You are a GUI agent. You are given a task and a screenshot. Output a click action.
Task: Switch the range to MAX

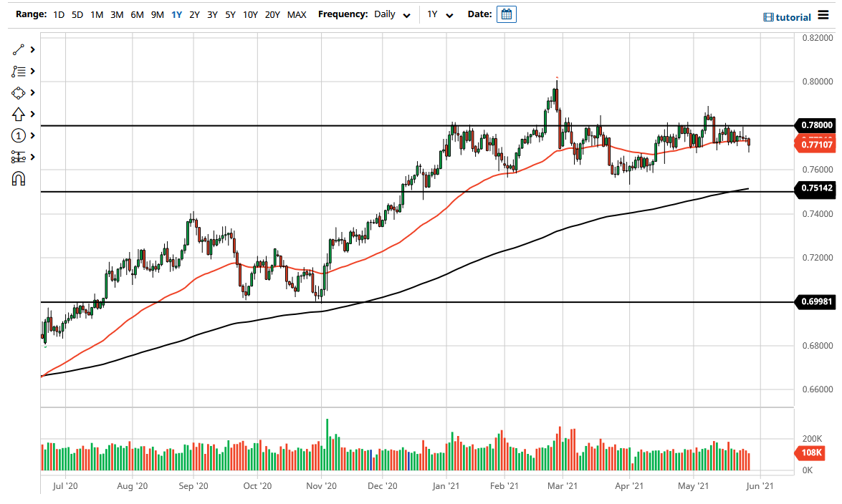click(297, 14)
